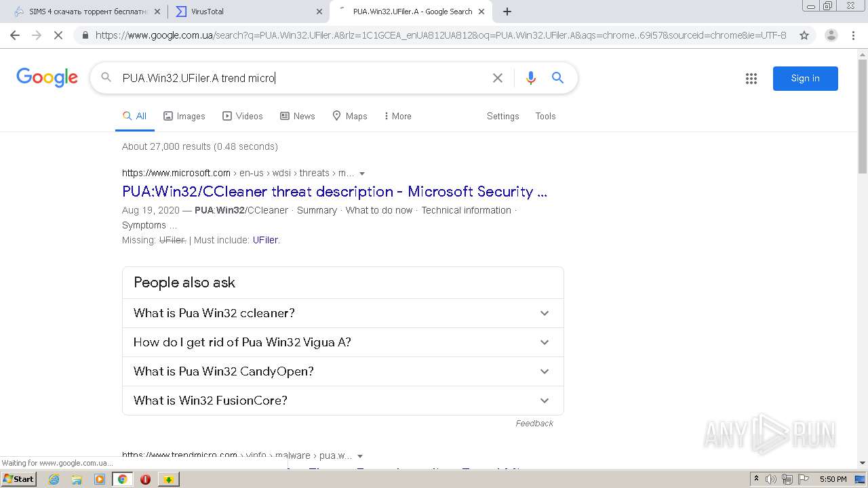Open dropdown arrow beside microsoft.com URL
This screenshot has width=868, height=488.
click(362, 174)
